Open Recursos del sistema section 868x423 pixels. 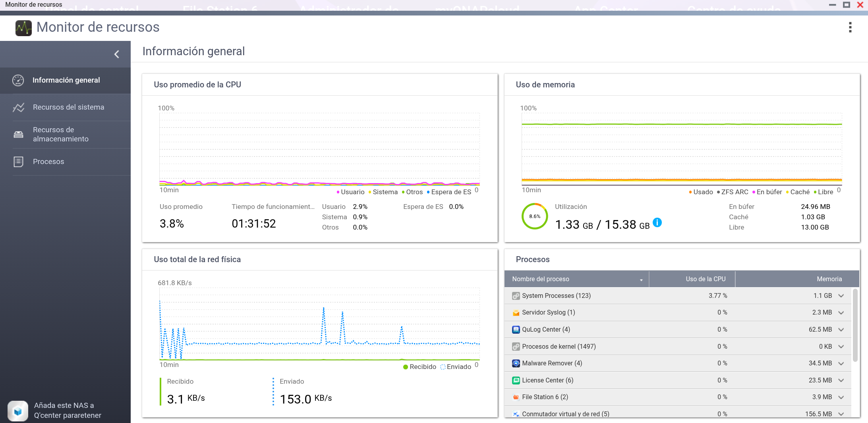pyautogui.click(x=68, y=107)
